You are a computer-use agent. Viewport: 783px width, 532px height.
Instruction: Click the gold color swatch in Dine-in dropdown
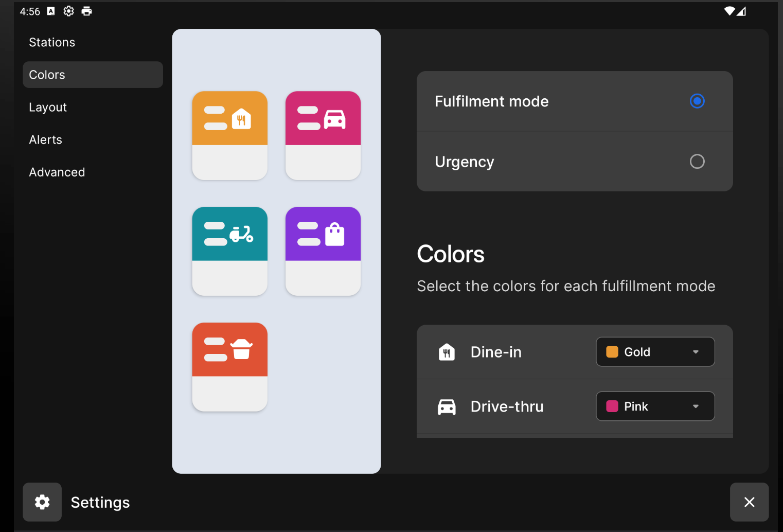612,352
